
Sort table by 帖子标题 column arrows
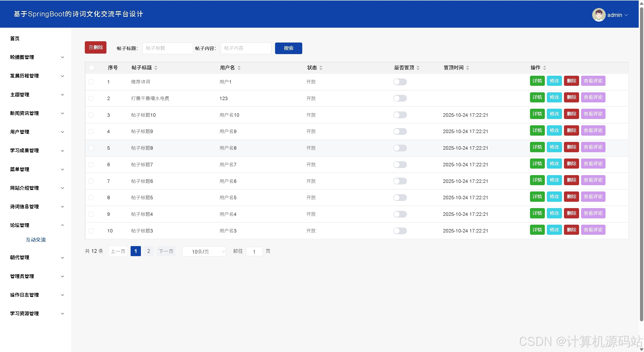click(x=156, y=68)
